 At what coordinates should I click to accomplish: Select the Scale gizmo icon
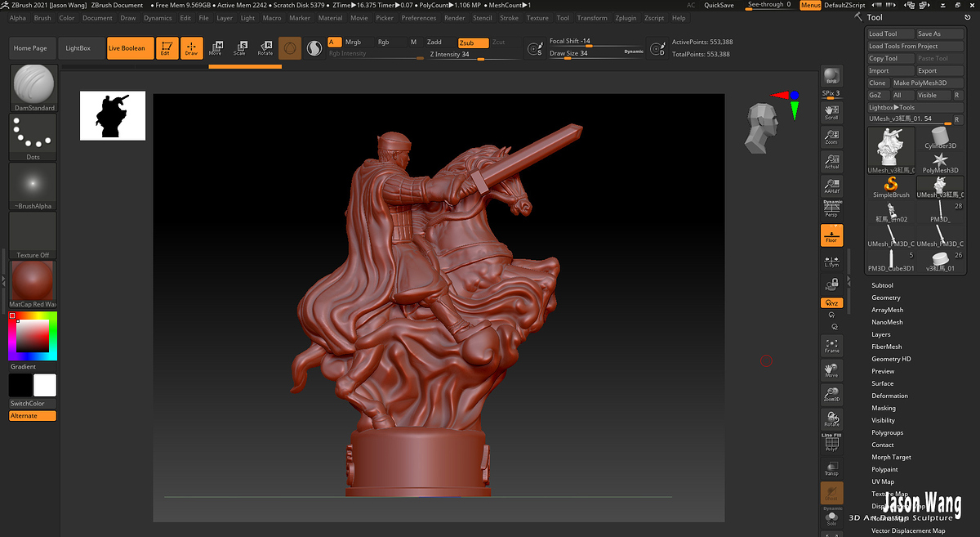(240, 48)
